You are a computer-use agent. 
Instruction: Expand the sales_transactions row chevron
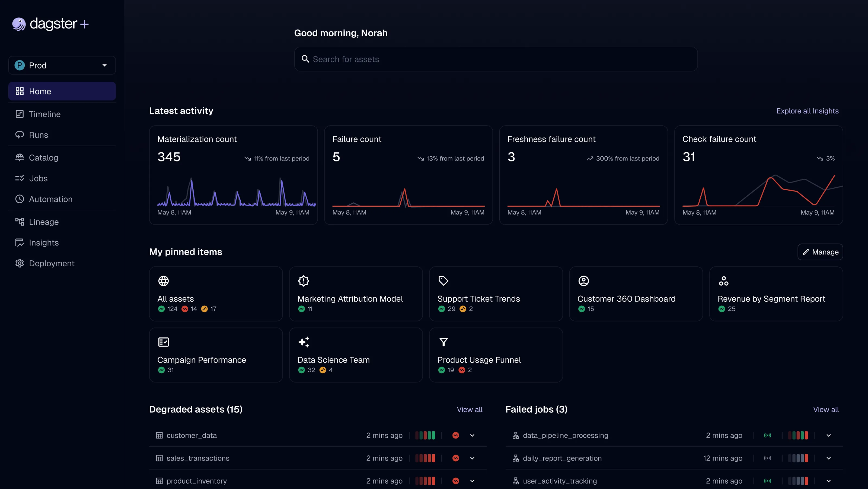coord(472,458)
